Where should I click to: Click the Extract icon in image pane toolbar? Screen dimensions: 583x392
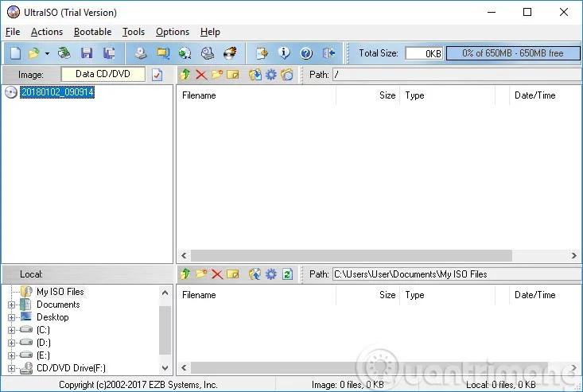(x=255, y=75)
